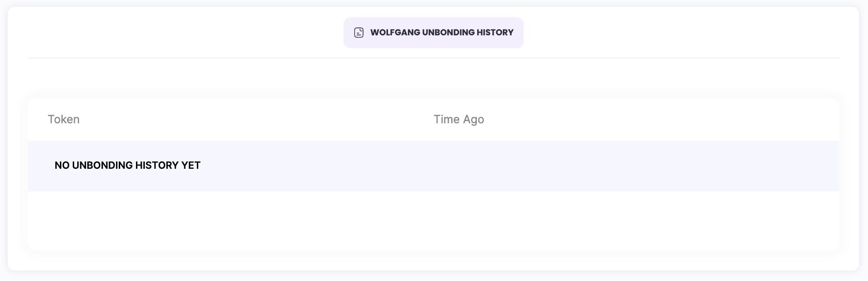Click the Token column header
The image size is (868, 281).
click(x=64, y=119)
